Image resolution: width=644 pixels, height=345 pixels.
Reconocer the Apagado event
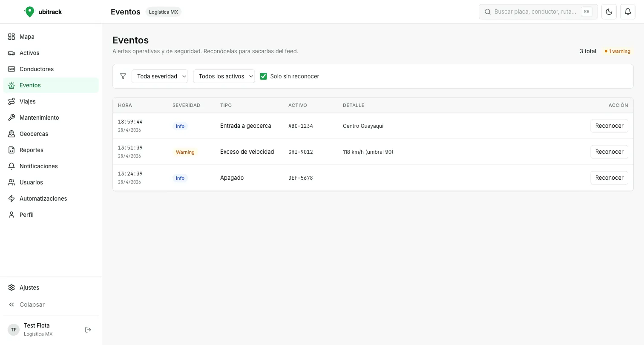(609, 178)
